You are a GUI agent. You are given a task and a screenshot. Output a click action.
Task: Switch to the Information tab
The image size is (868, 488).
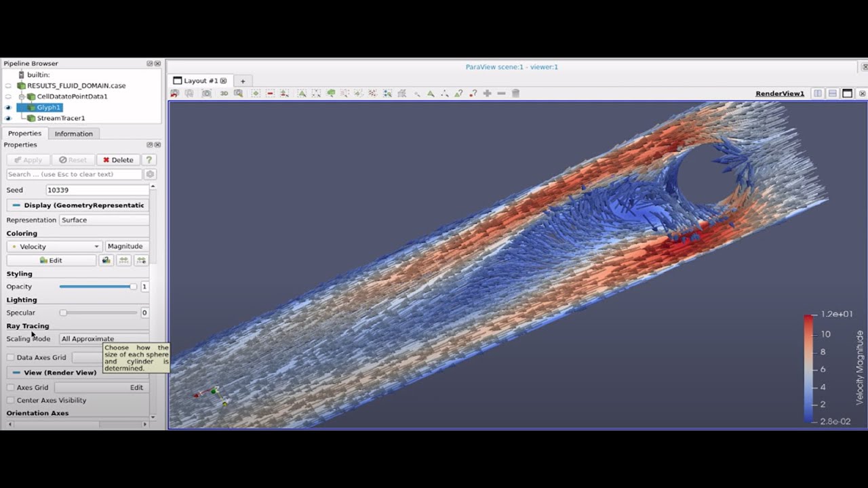tap(73, 134)
